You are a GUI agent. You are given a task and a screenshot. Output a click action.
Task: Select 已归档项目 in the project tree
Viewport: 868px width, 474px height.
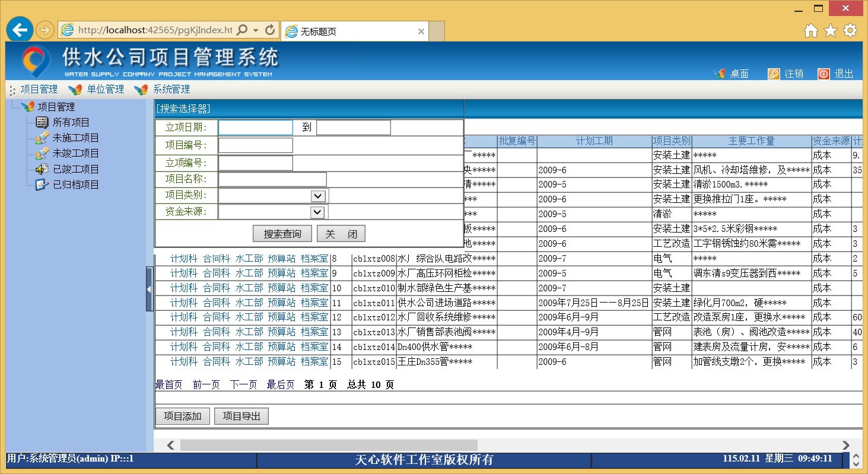75,184
